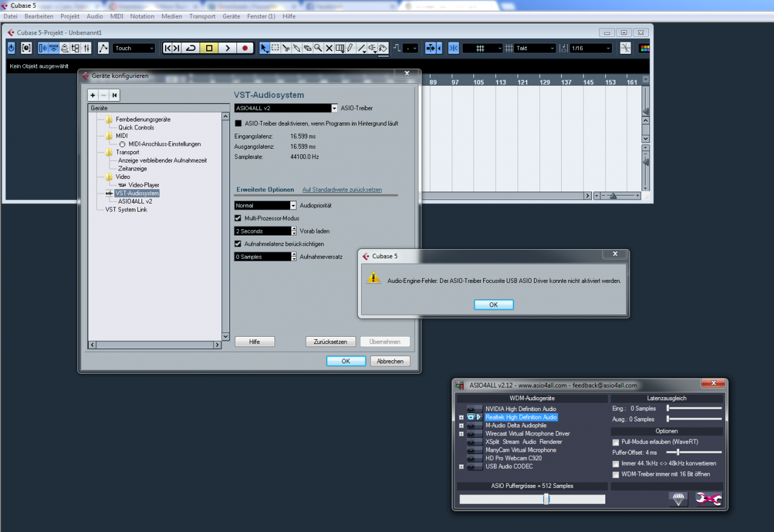Open the color palette selector icon

tap(644, 48)
